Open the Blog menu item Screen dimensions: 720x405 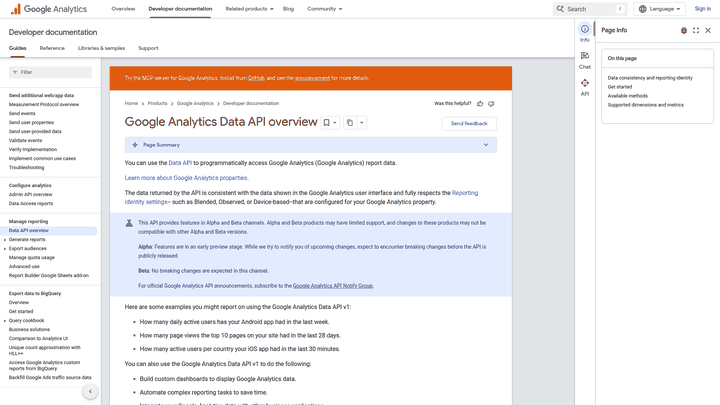[x=288, y=9]
